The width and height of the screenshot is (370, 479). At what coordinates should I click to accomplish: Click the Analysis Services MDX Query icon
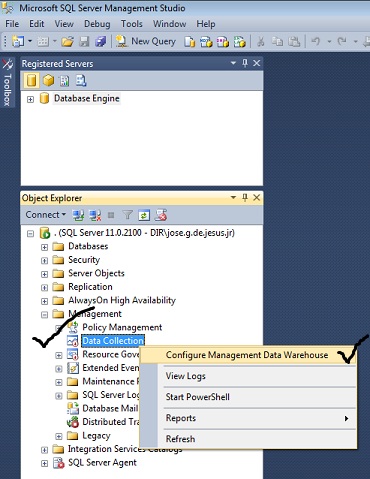(x=206, y=42)
